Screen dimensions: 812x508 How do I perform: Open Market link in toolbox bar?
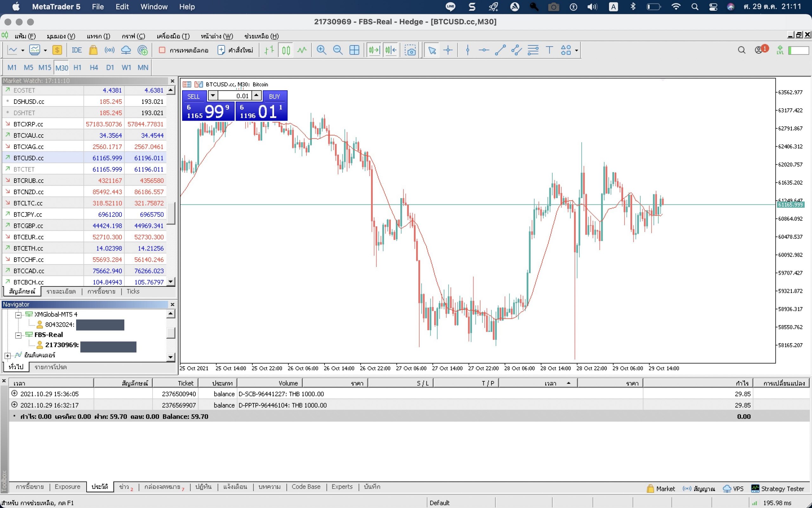click(661, 489)
